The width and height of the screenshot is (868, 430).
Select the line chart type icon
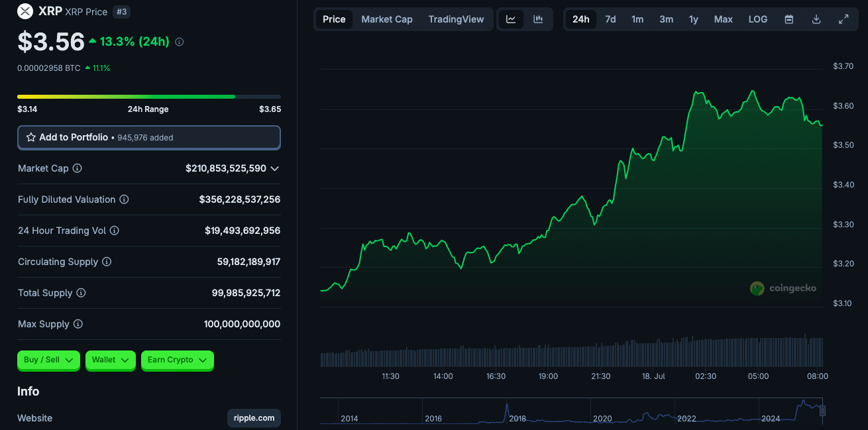pyautogui.click(x=511, y=19)
